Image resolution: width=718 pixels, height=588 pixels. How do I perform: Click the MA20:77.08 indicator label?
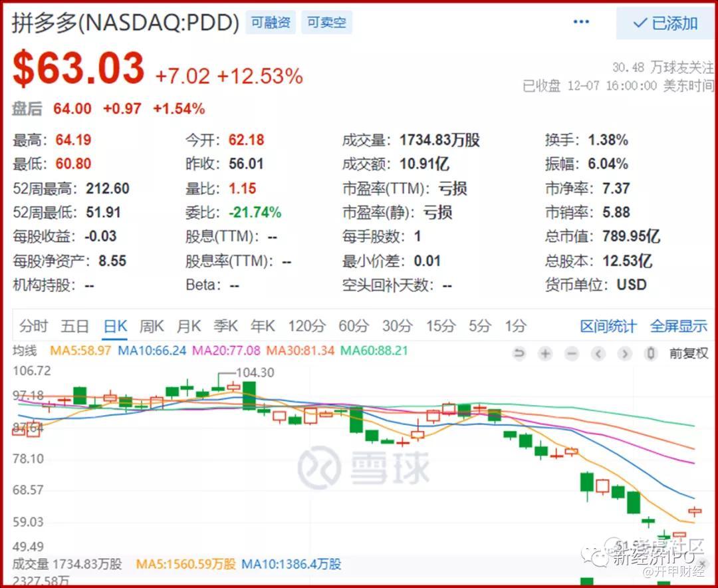pos(226,351)
